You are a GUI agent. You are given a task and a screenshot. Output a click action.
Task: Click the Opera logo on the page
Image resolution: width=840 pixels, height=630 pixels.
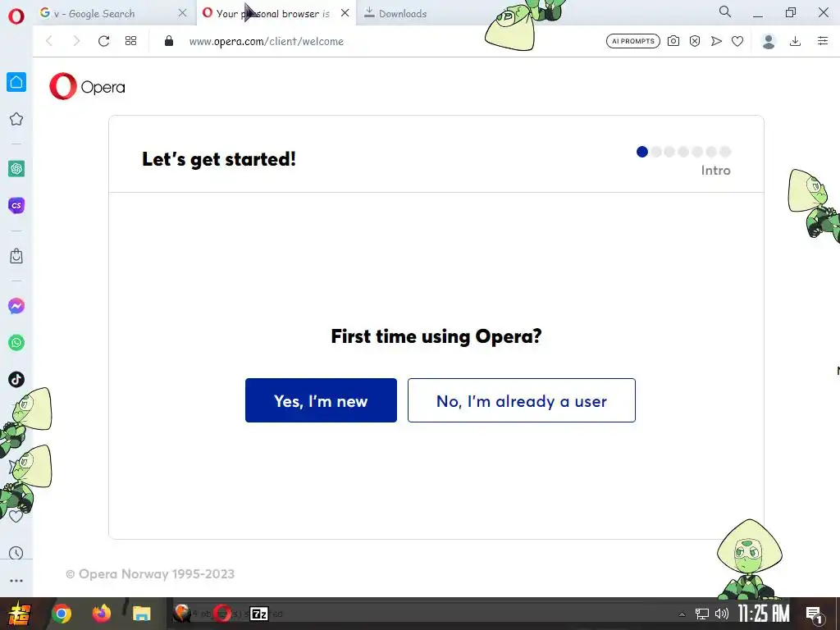tap(87, 86)
